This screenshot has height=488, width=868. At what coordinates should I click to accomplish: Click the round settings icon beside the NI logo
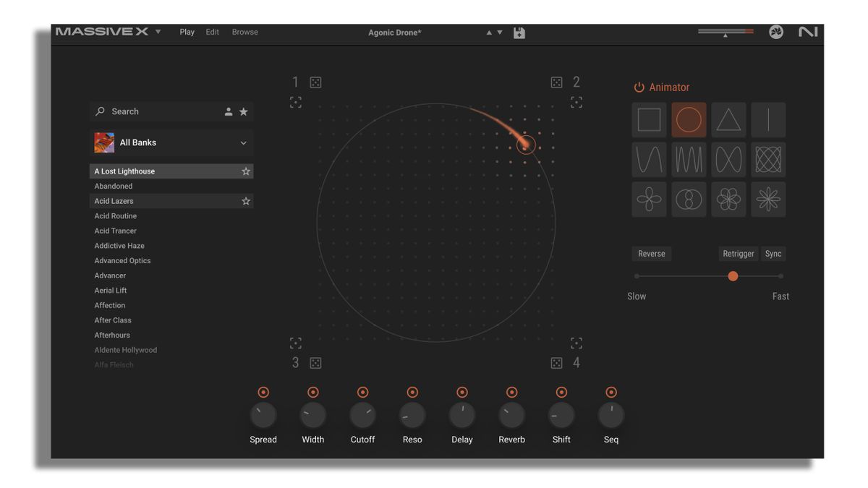coord(776,33)
